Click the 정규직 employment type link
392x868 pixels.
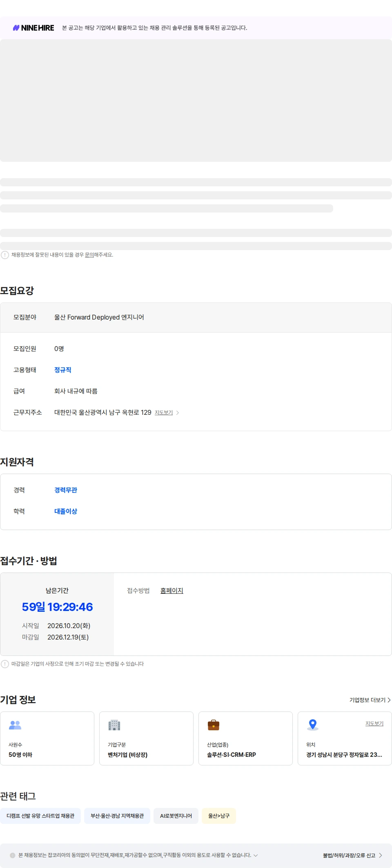point(63,370)
